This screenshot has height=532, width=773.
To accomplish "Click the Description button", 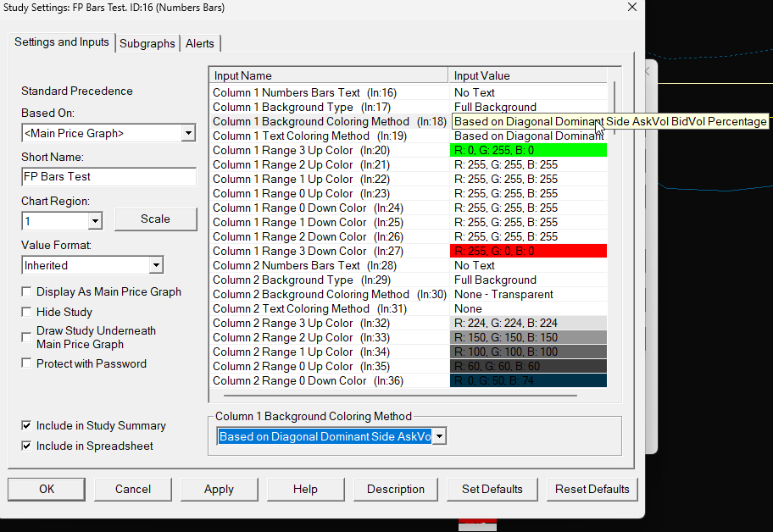I will coord(395,489).
